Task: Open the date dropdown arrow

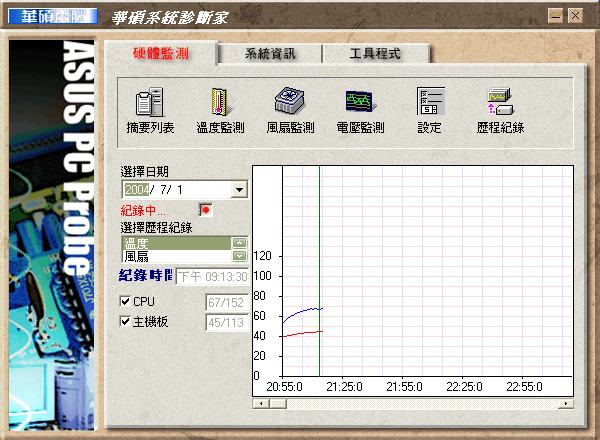Action: click(x=240, y=189)
